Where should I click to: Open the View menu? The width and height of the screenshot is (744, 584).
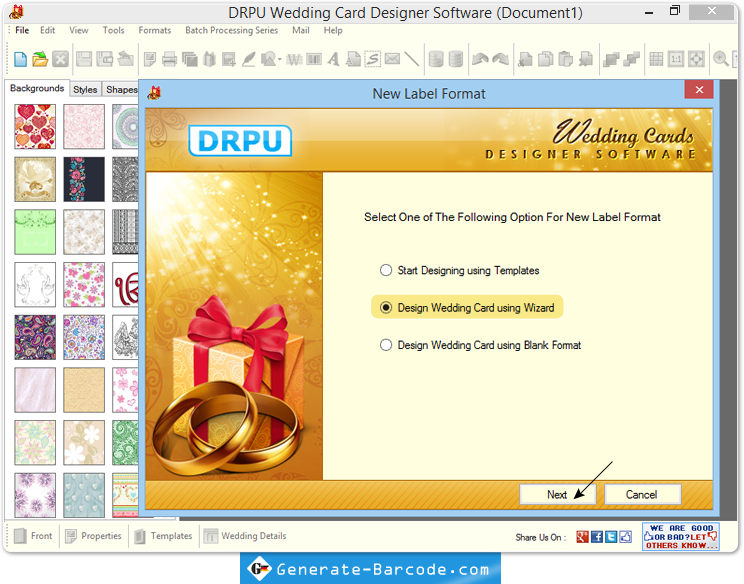tap(79, 30)
